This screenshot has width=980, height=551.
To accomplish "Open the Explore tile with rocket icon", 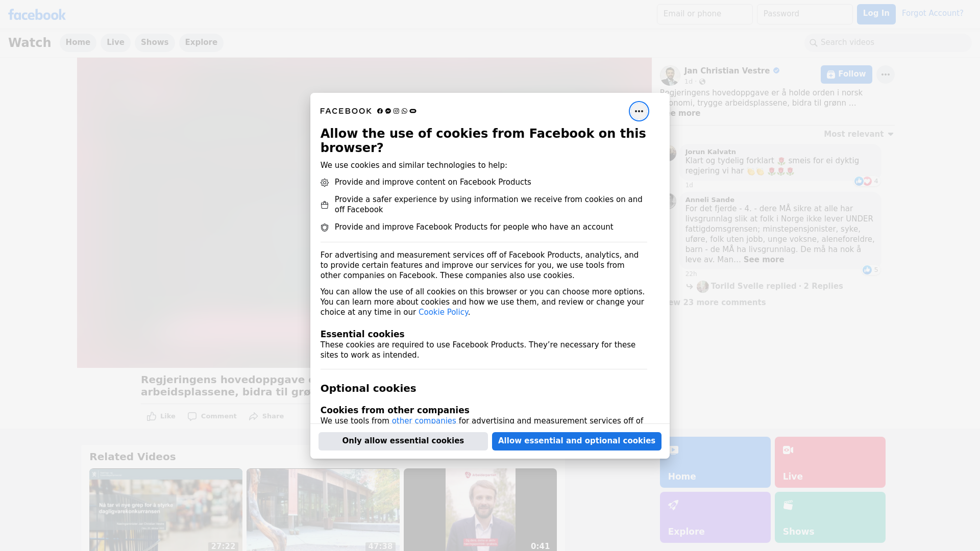I will click(x=715, y=517).
